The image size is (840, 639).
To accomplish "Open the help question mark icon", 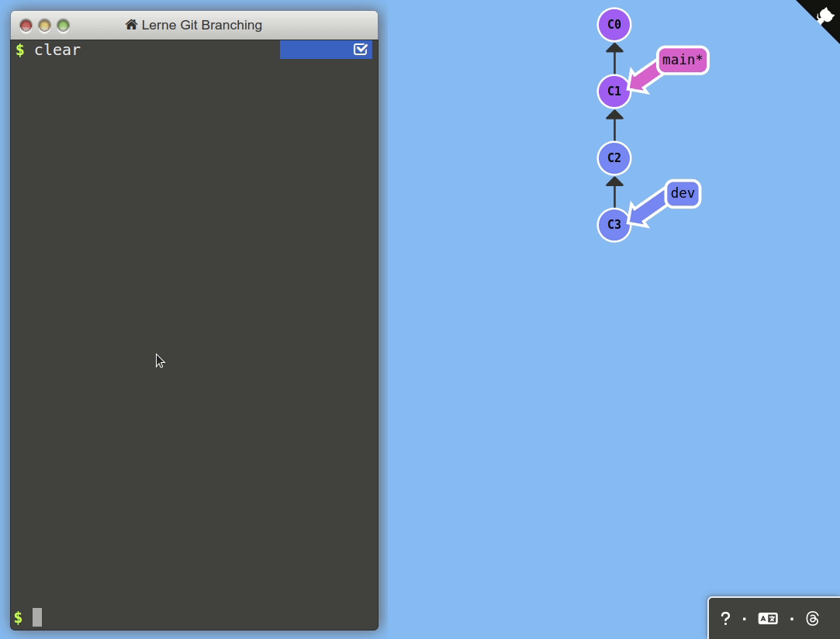I will [x=725, y=618].
